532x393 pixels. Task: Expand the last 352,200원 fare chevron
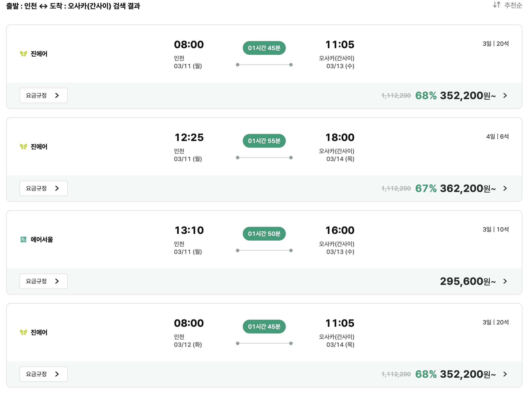tap(505, 374)
